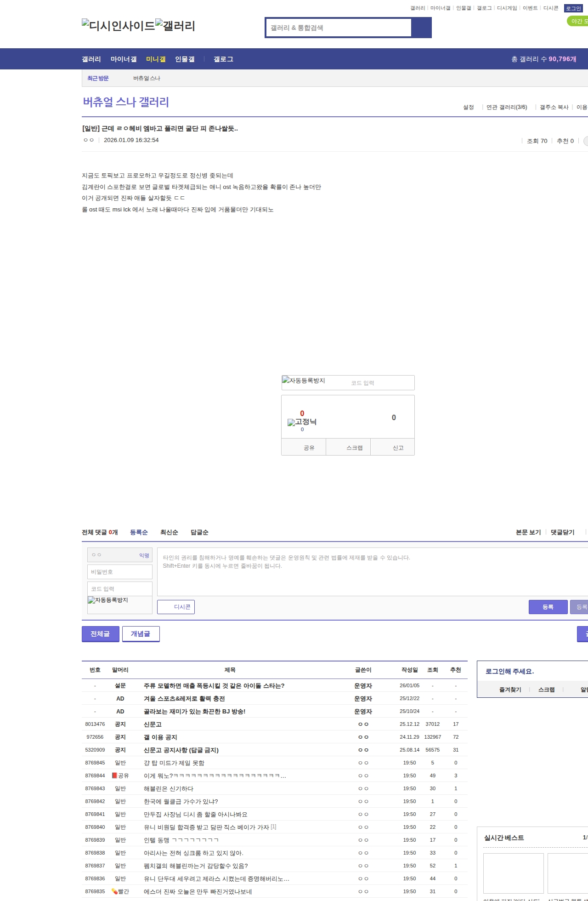Click the blue search button beside search box
The width and height of the screenshot is (588, 901).
[x=421, y=28]
